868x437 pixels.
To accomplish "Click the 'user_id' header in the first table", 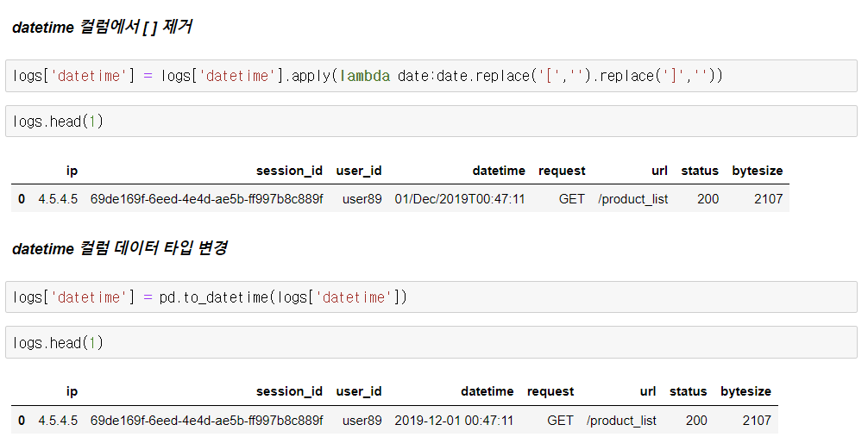I will (x=359, y=171).
